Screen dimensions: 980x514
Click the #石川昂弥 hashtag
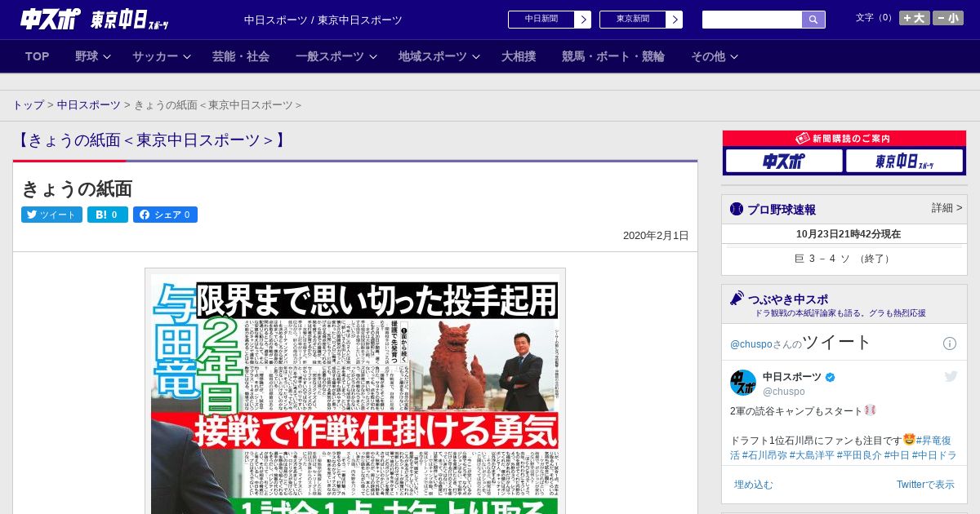point(764,455)
